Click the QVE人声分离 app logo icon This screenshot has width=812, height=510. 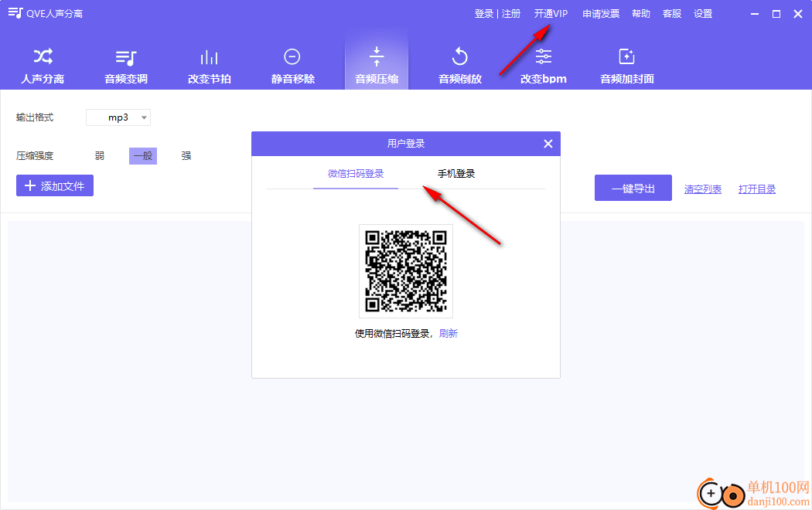tap(15, 13)
